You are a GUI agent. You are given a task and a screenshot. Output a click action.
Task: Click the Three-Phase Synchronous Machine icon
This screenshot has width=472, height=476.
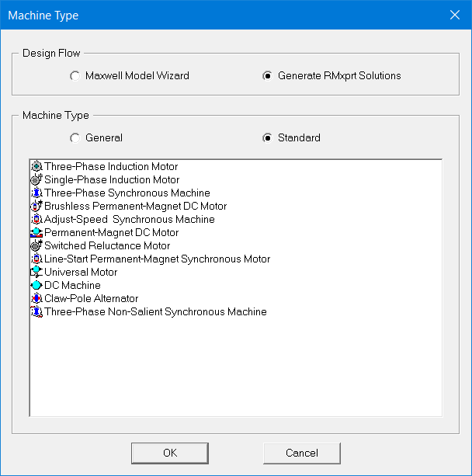(36, 193)
